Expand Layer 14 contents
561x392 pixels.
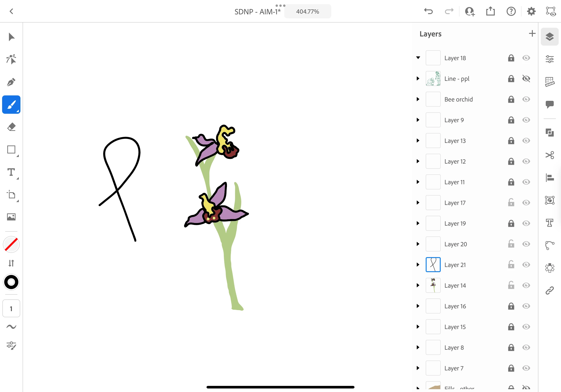418,286
